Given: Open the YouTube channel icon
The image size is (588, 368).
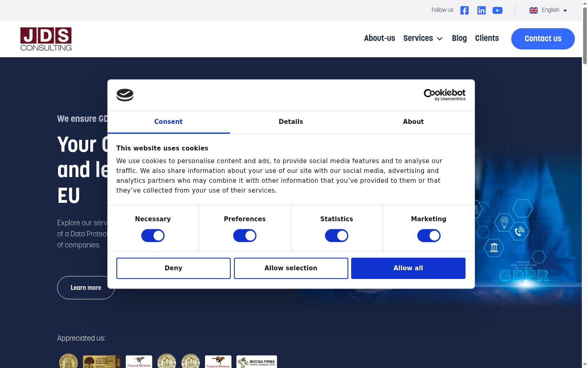Looking at the screenshot, I should pos(497,10).
